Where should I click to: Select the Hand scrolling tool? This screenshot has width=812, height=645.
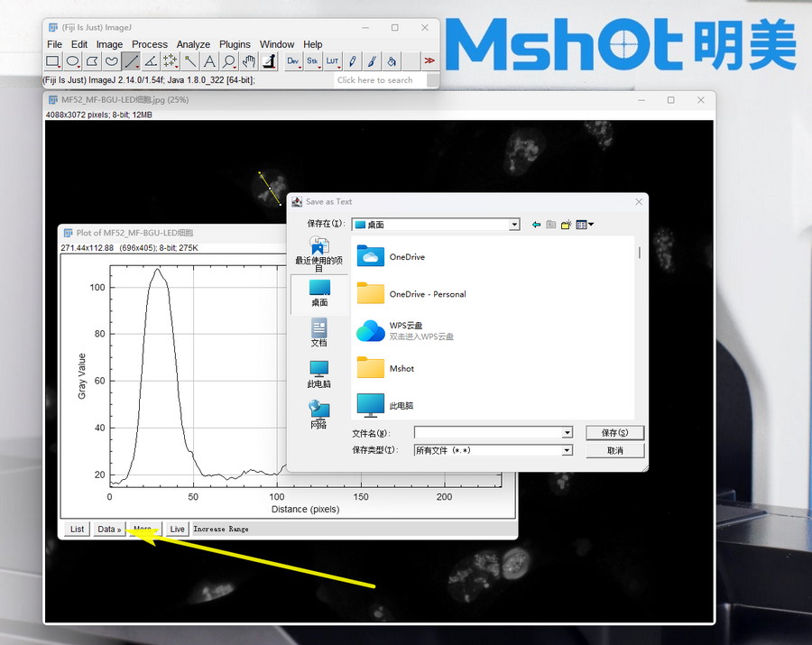click(x=249, y=61)
